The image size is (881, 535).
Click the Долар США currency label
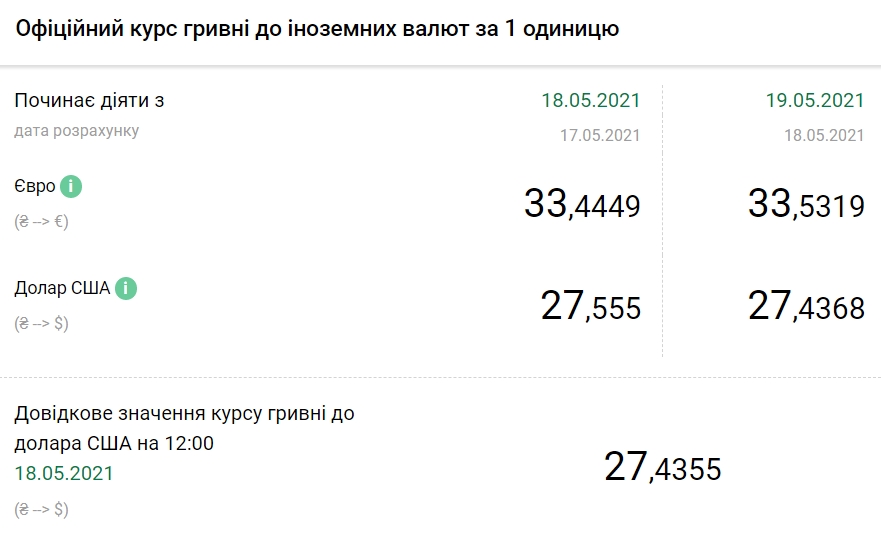click(61, 289)
